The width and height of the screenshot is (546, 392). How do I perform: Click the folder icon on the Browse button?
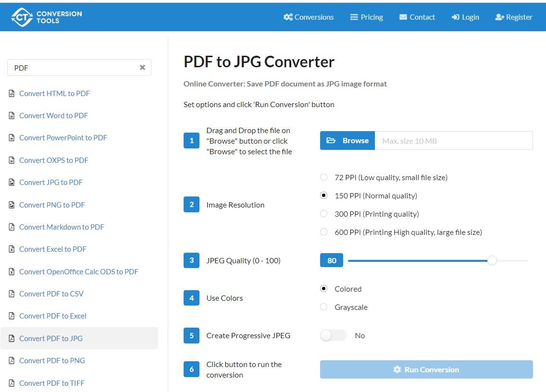point(332,140)
